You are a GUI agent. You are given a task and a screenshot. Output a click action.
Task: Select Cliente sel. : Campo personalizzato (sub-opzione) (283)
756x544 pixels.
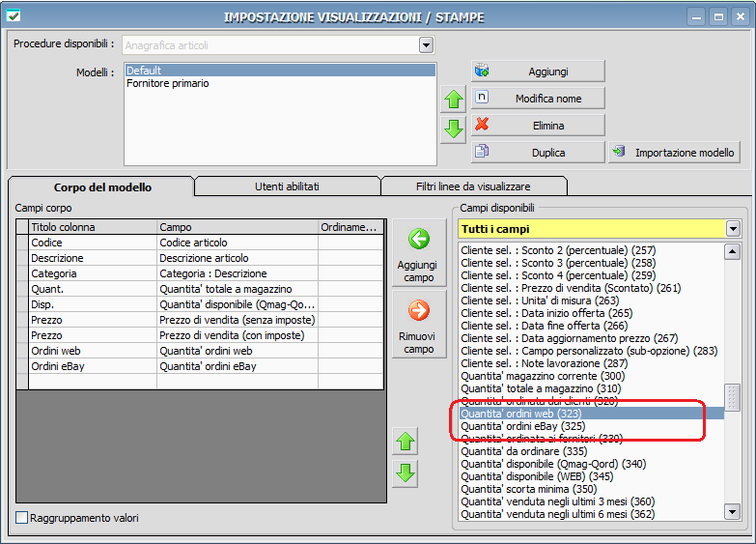pyautogui.click(x=592, y=351)
